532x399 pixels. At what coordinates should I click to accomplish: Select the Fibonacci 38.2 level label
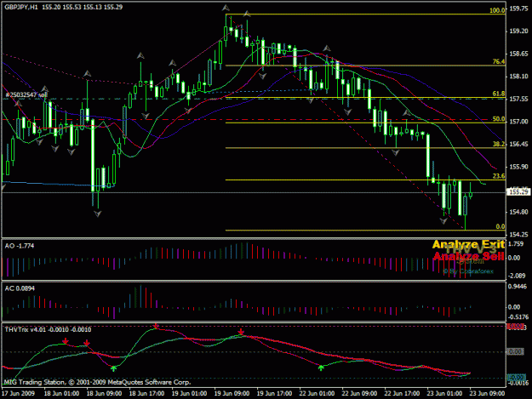tap(499, 144)
